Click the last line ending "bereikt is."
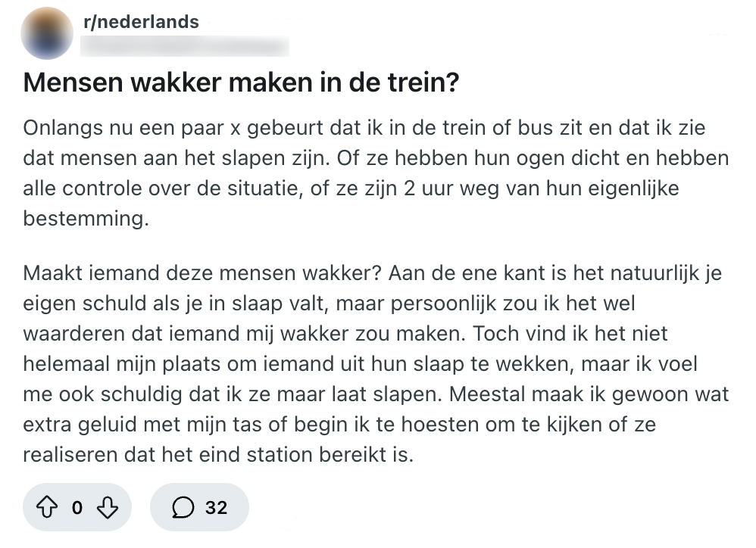Viewport: 756px width, 548px height. click(218, 455)
